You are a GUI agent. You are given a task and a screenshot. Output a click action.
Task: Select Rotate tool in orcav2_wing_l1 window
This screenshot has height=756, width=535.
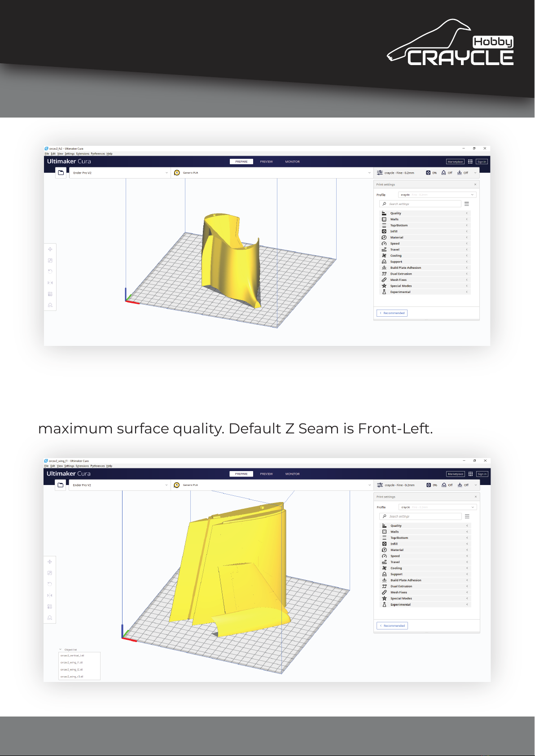coord(50,584)
